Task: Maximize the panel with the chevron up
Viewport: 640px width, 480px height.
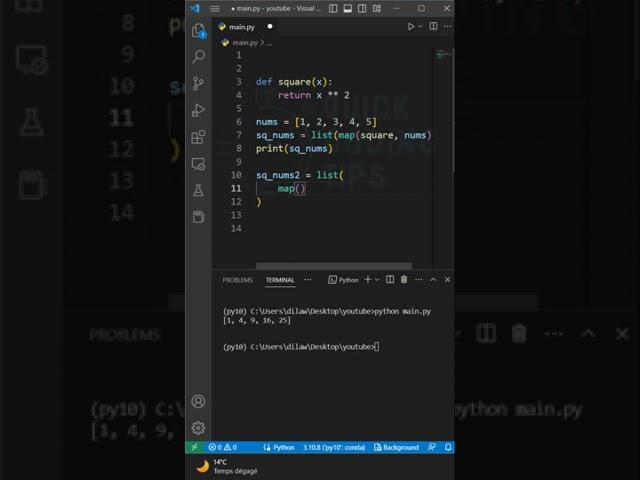Action: point(433,280)
